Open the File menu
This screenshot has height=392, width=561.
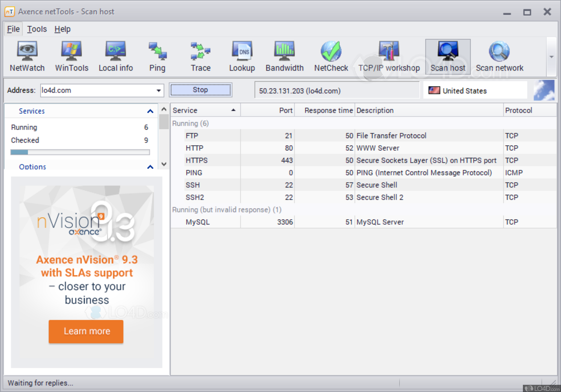(x=13, y=29)
